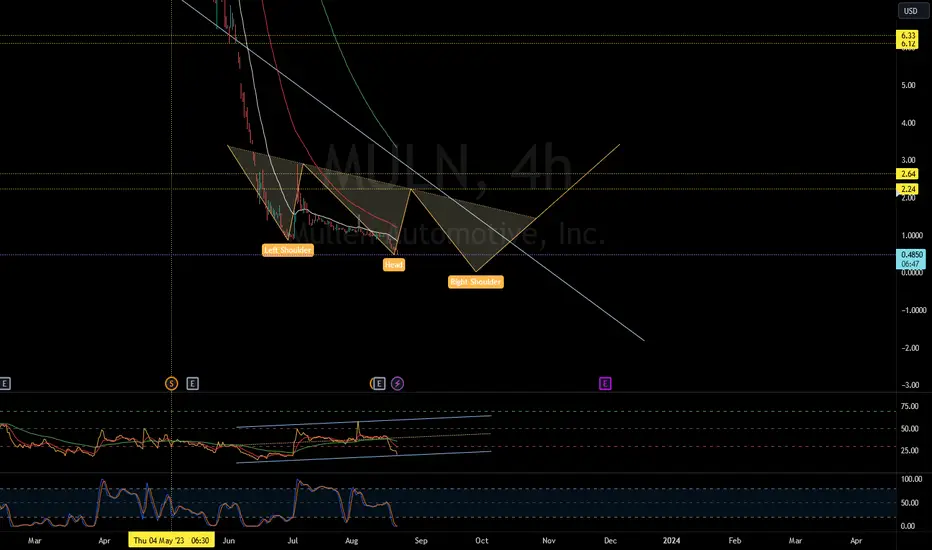Click the 25.00 indicator scale value
This screenshot has height=550, width=932.
pyautogui.click(x=909, y=450)
